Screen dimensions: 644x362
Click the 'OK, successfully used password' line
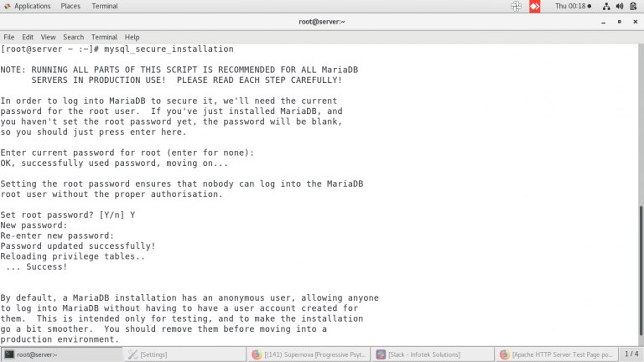coord(114,163)
